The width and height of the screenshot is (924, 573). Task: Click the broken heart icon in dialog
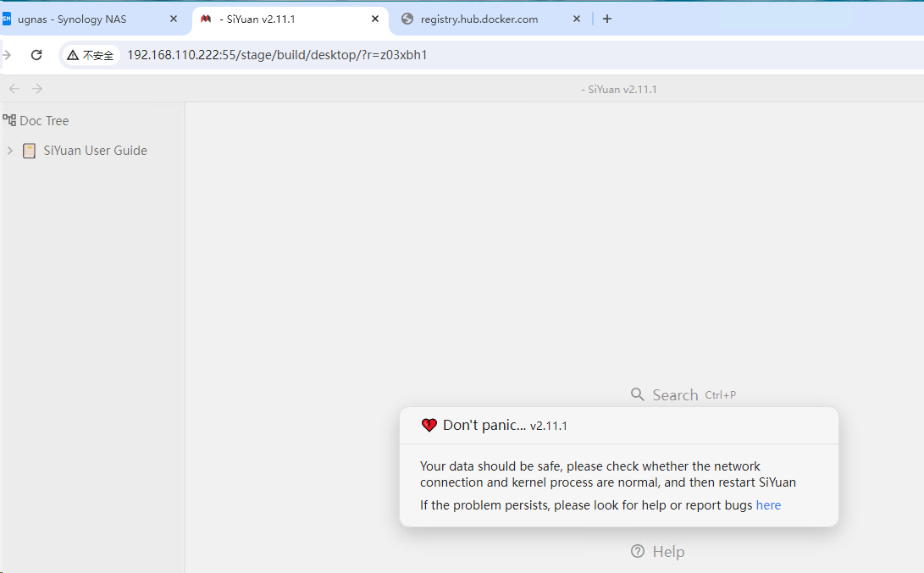click(429, 425)
